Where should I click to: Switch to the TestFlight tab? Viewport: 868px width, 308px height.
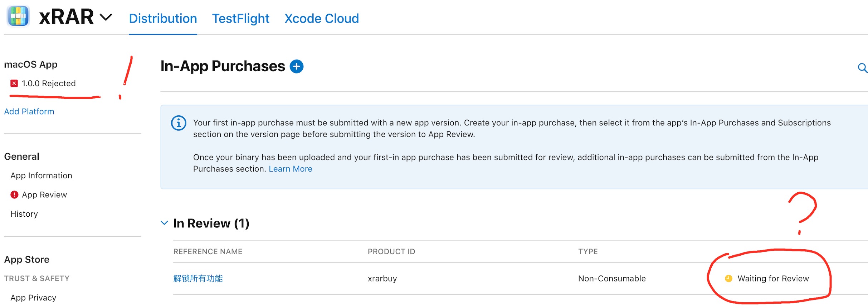click(x=240, y=19)
